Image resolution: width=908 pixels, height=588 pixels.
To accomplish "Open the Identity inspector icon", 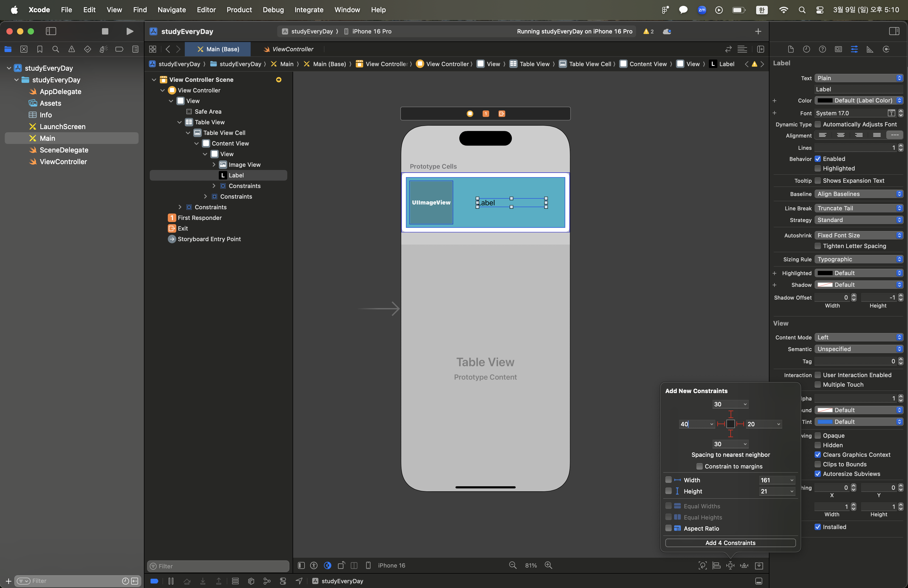I will click(x=838, y=49).
